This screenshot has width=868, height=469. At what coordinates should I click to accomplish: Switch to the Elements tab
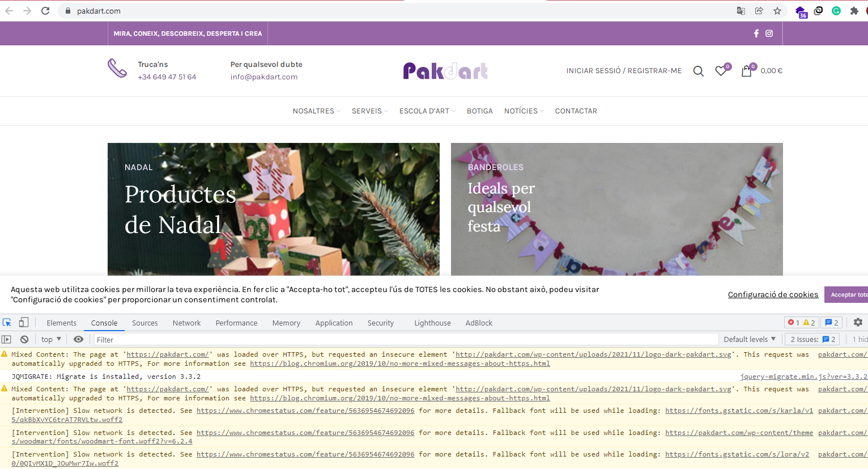pyautogui.click(x=61, y=323)
